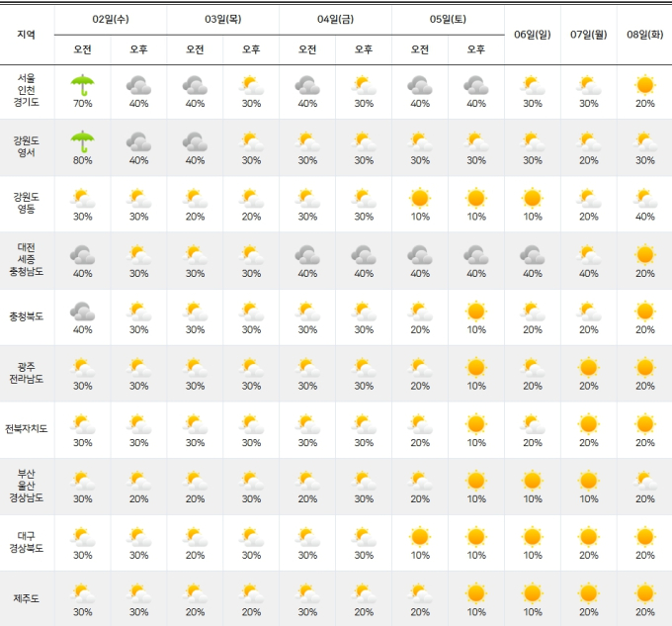Click the 10% value for 충청북도 05일 오후
The height and width of the screenshot is (626, 672).
click(475, 329)
